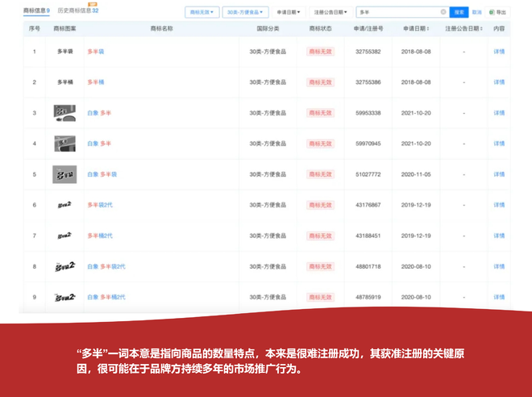The width and height of the screenshot is (532, 397).
Task: Click 国际分类 column header
Action: 268,28
